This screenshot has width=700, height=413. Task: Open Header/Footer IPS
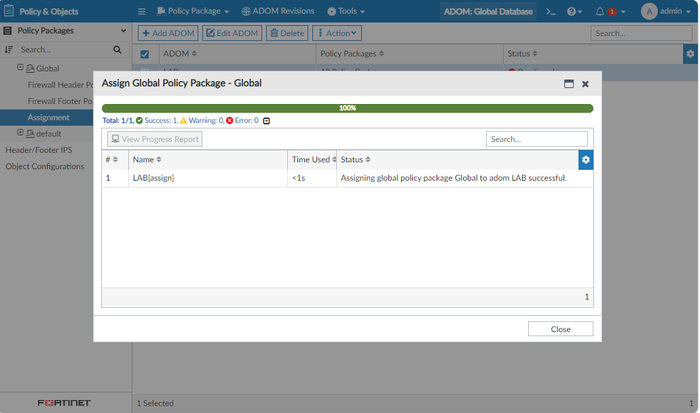(39, 150)
